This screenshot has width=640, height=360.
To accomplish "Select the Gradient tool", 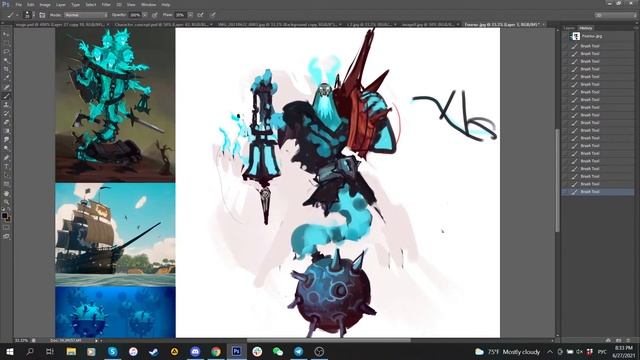I will 6,131.
